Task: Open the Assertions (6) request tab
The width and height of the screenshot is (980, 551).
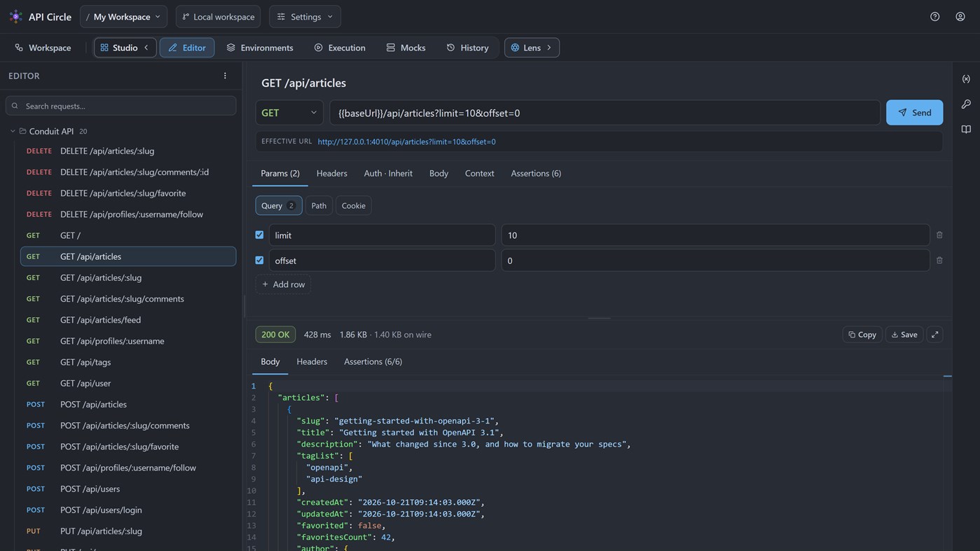Action: pos(536,173)
